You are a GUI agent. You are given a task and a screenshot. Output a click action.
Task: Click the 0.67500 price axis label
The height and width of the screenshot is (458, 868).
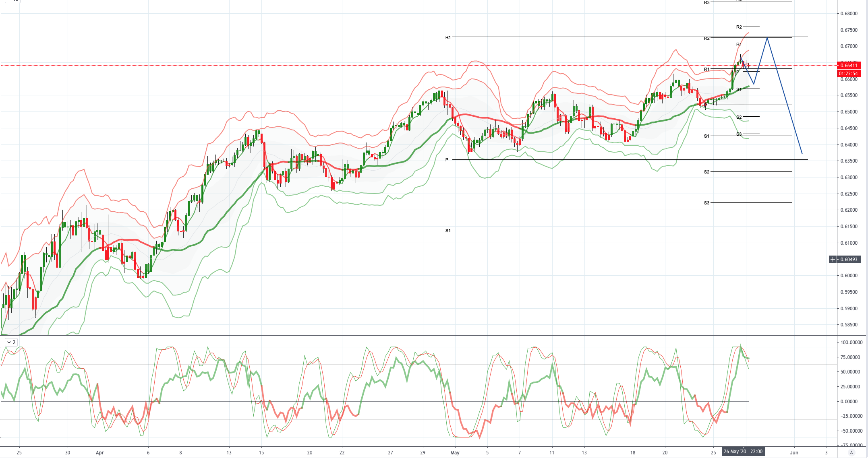[849, 30]
